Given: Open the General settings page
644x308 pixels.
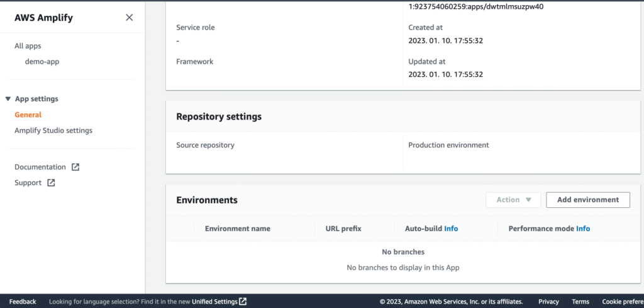Looking at the screenshot, I should 28,115.
